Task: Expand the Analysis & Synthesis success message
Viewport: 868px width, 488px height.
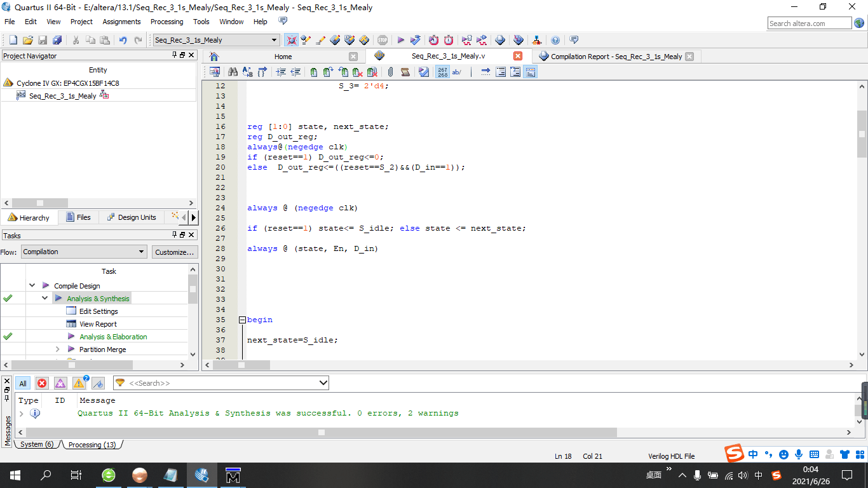Action: tap(21, 413)
